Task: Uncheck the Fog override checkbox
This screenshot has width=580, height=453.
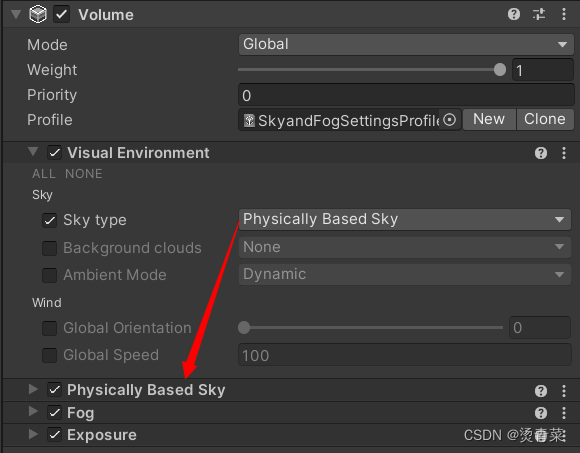Action: coord(55,412)
